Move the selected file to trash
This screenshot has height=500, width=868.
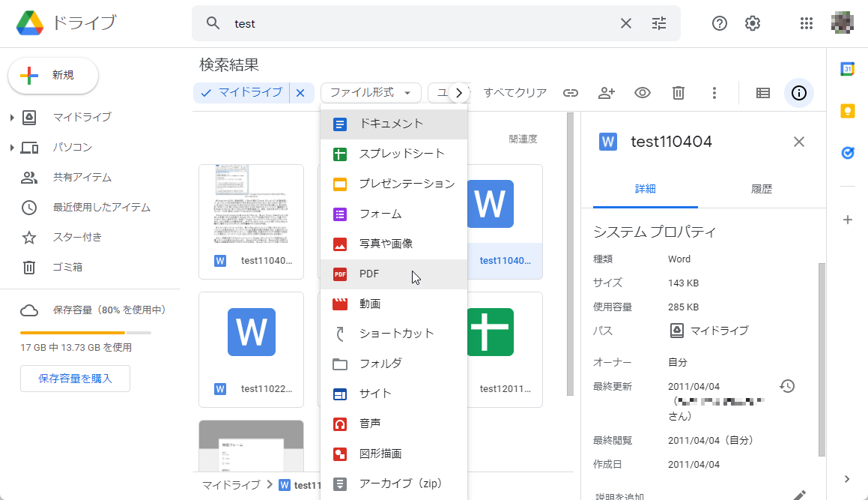[x=678, y=93]
